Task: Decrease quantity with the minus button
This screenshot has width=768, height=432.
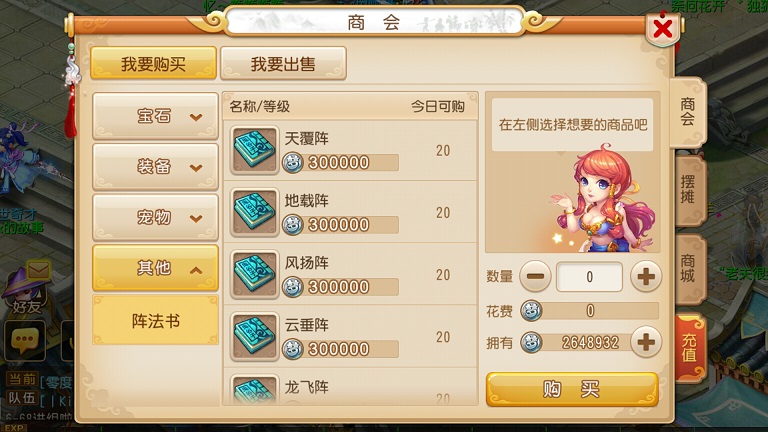Action: pos(535,277)
